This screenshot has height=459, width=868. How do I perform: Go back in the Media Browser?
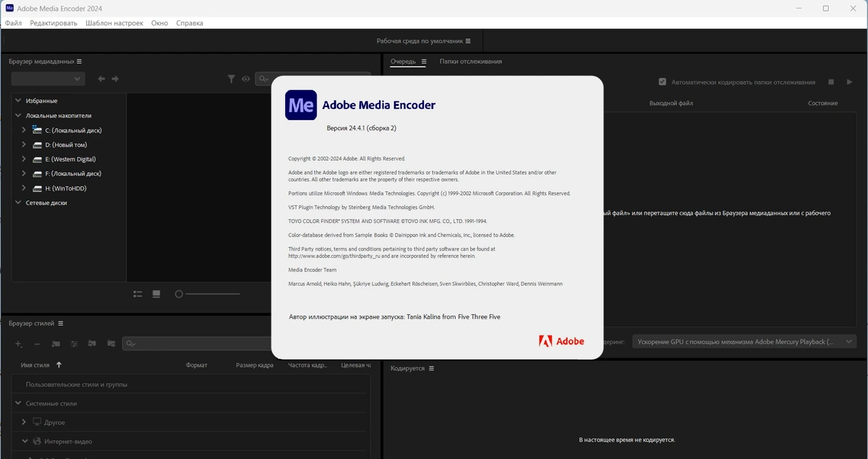click(101, 79)
